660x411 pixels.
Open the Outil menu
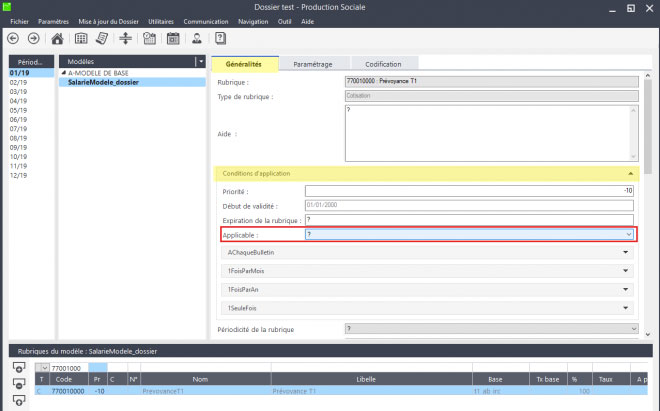click(285, 21)
